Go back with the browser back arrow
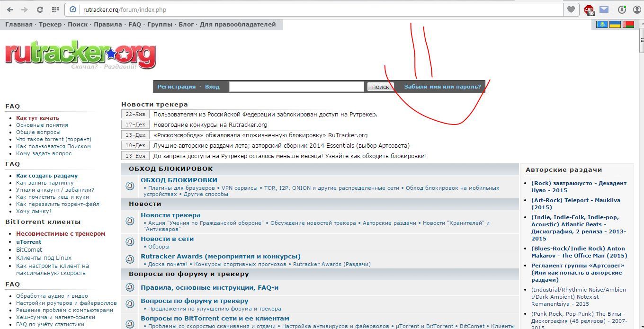The height and width of the screenshot is (329, 644). [x=10, y=9]
